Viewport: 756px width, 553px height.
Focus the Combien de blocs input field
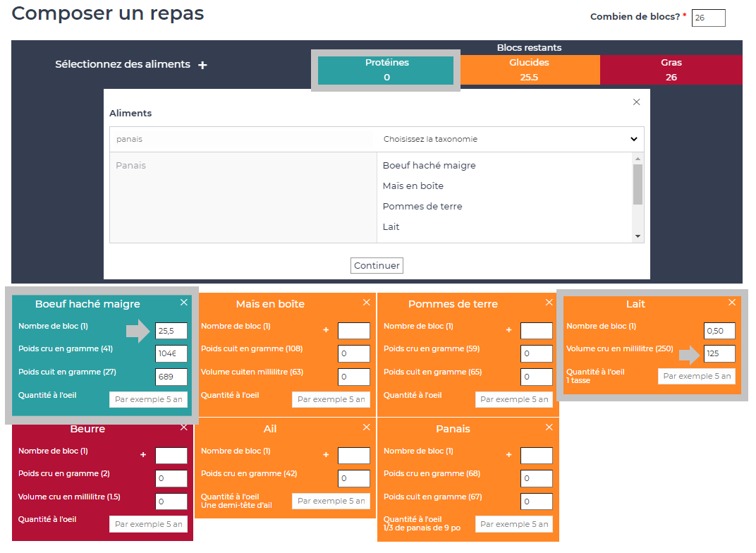pyautogui.click(x=708, y=18)
